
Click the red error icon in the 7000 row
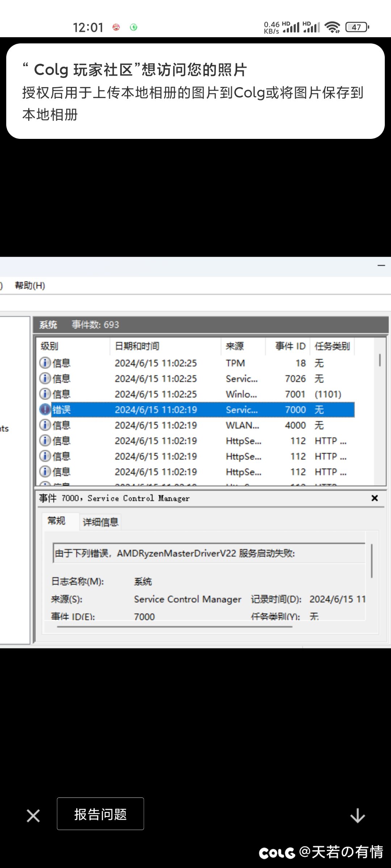pos(45,409)
